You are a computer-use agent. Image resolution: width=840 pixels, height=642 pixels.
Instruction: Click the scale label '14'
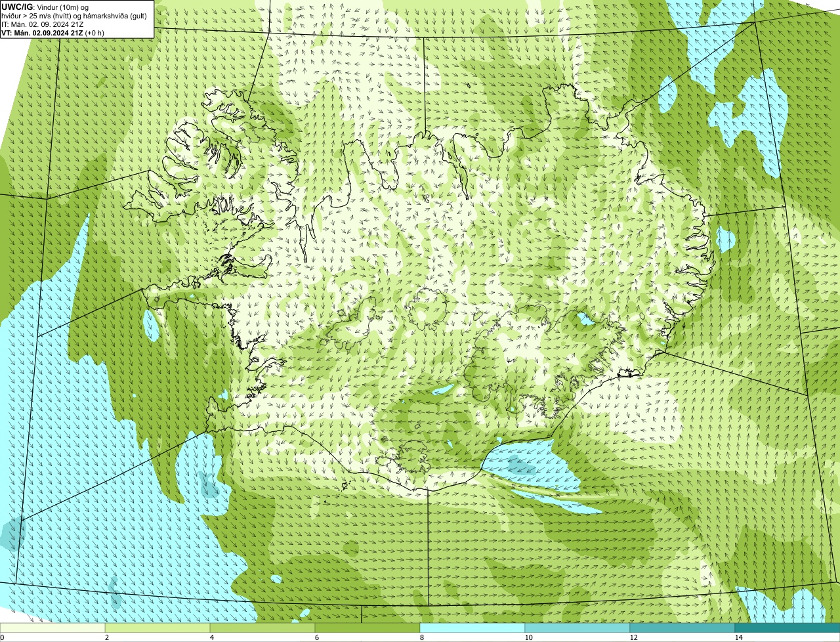[738, 637]
